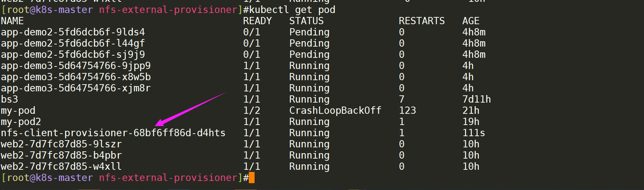Viewport: 644px width, 190px height.
Task: Click the orange cursor block at prompt
Action: (251, 178)
